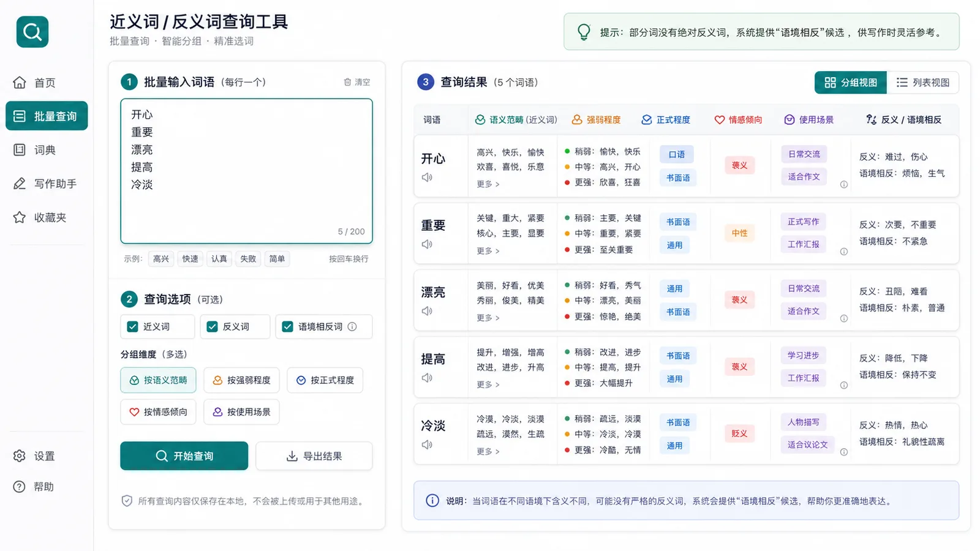This screenshot has height=551, width=980.
Task: Toggle the 语境相反词 checkbox
Action: pos(287,327)
